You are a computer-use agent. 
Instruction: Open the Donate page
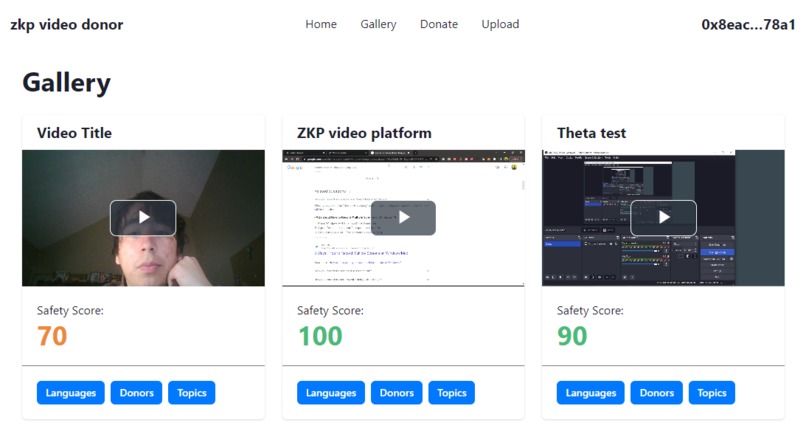[x=439, y=24]
